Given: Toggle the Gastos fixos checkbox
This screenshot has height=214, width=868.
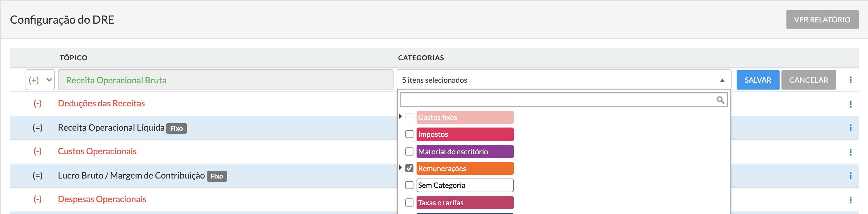Looking at the screenshot, I should pos(409,118).
